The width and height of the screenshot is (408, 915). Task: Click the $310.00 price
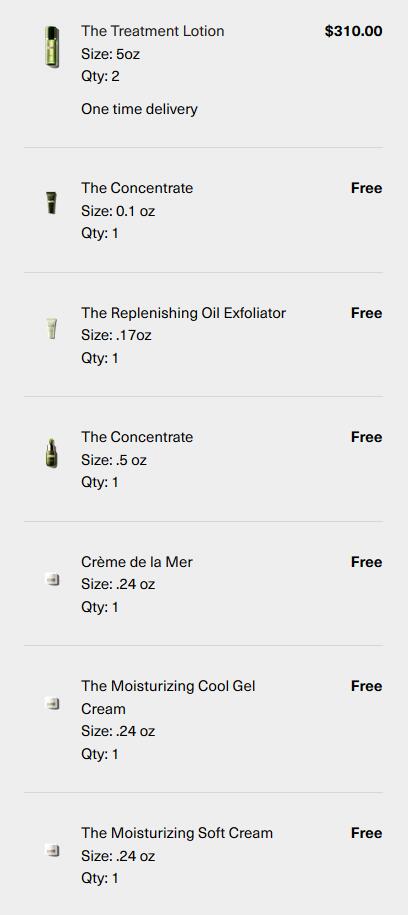pyautogui.click(x=354, y=31)
